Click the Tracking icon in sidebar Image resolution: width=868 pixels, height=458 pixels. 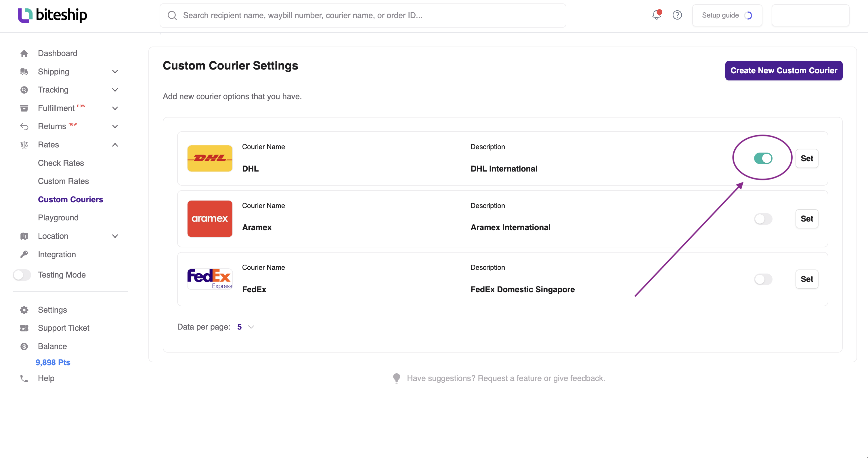tap(24, 90)
